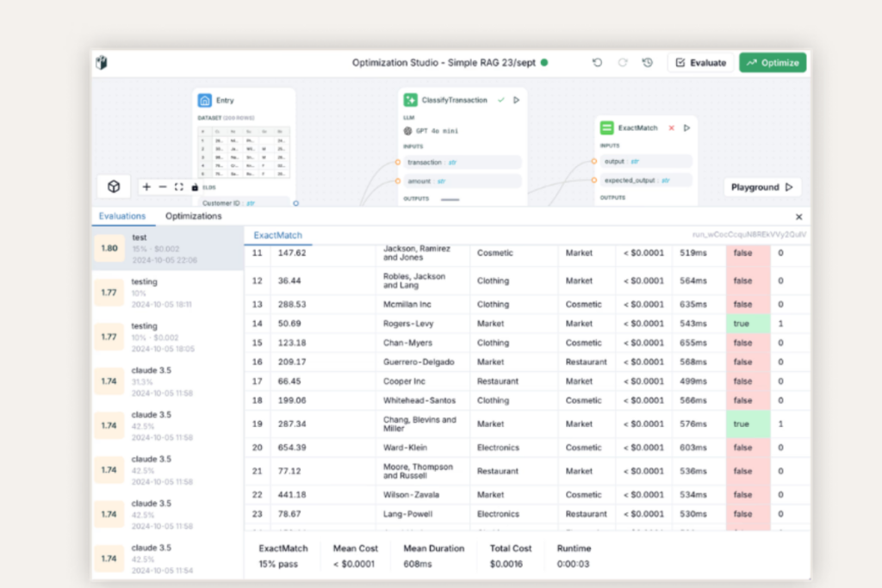This screenshot has width=882, height=588.
Task: Click the Evaluate button
Action: pos(700,62)
